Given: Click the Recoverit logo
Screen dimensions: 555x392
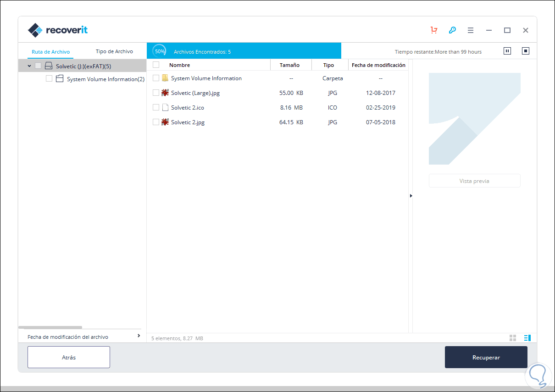Looking at the screenshot, I should tap(58, 30).
